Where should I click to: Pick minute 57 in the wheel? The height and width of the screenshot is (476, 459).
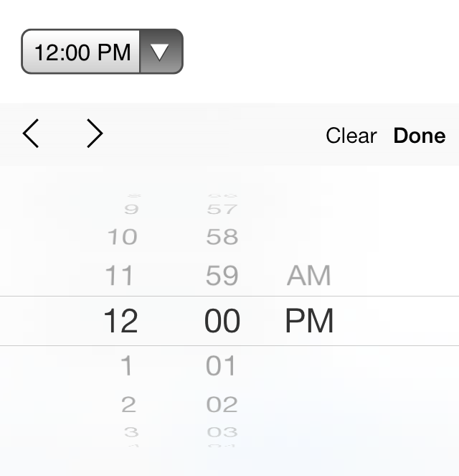(222, 209)
